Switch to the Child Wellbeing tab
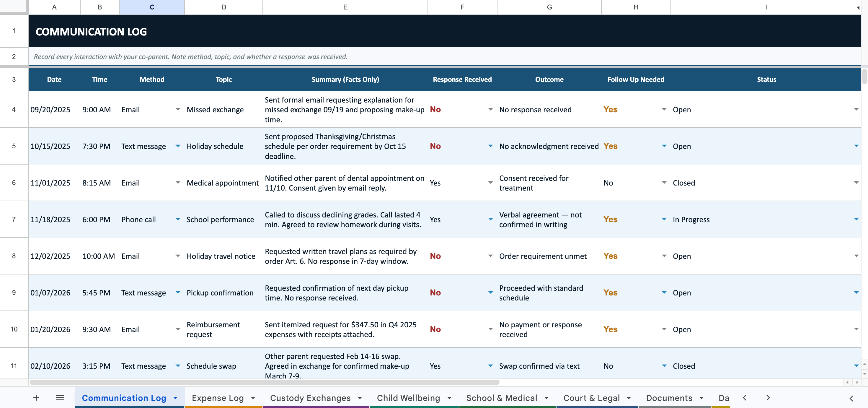The width and height of the screenshot is (868, 408). coord(408,398)
